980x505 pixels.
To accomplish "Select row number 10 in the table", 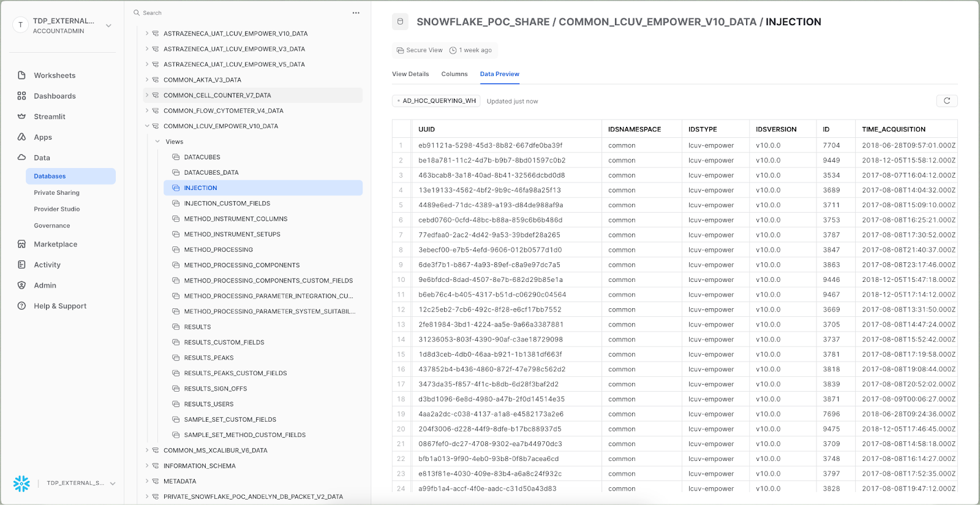I will click(401, 279).
